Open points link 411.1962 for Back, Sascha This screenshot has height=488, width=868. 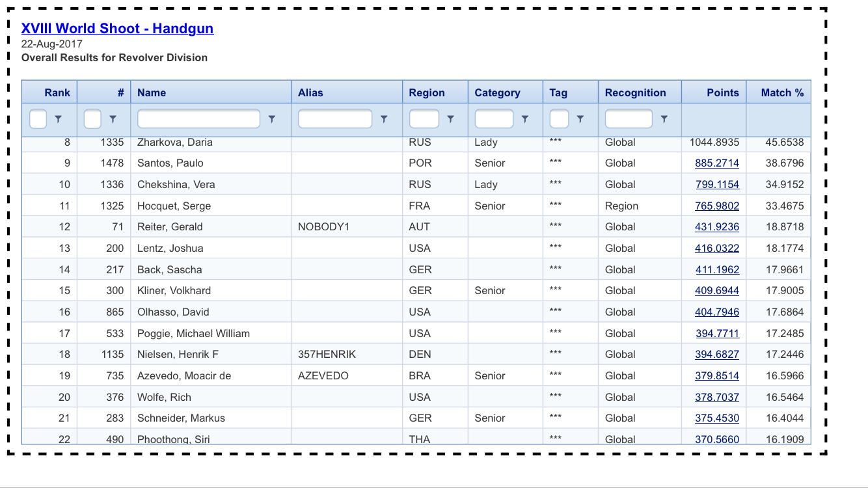(x=717, y=270)
